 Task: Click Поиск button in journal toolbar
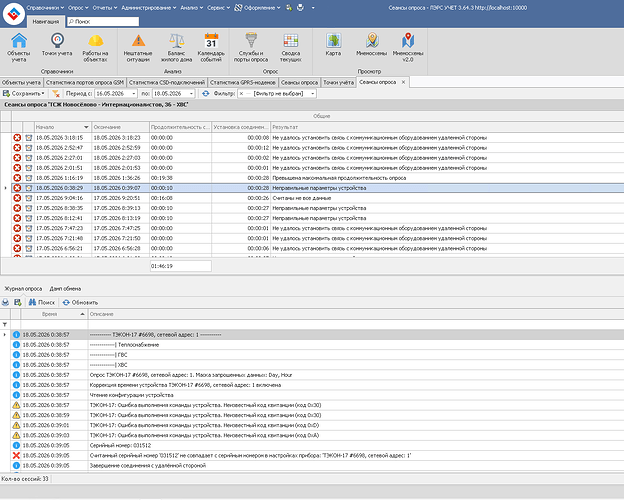(x=41, y=303)
